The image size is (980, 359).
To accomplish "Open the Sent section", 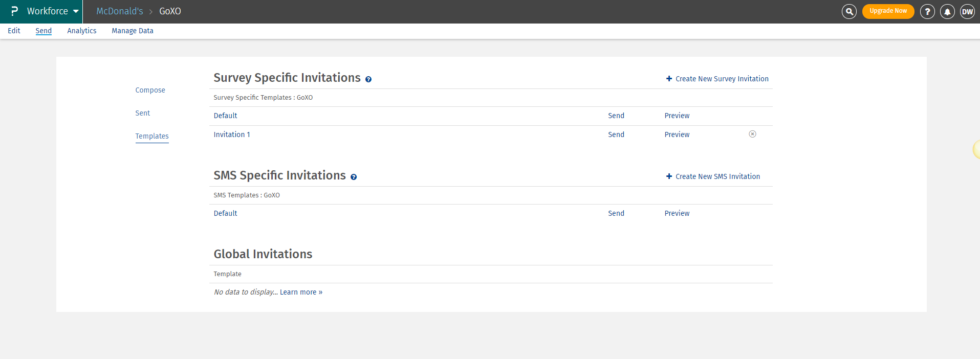I will pyautogui.click(x=142, y=113).
